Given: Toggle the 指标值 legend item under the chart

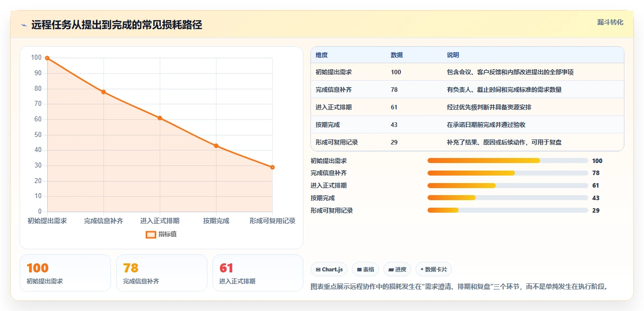Looking at the screenshot, I should (161, 234).
